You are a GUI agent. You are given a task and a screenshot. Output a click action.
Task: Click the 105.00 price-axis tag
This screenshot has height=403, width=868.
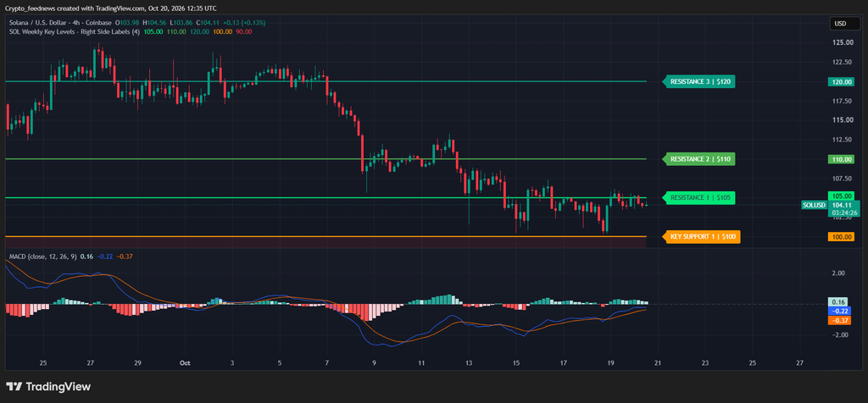[x=841, y=196]
